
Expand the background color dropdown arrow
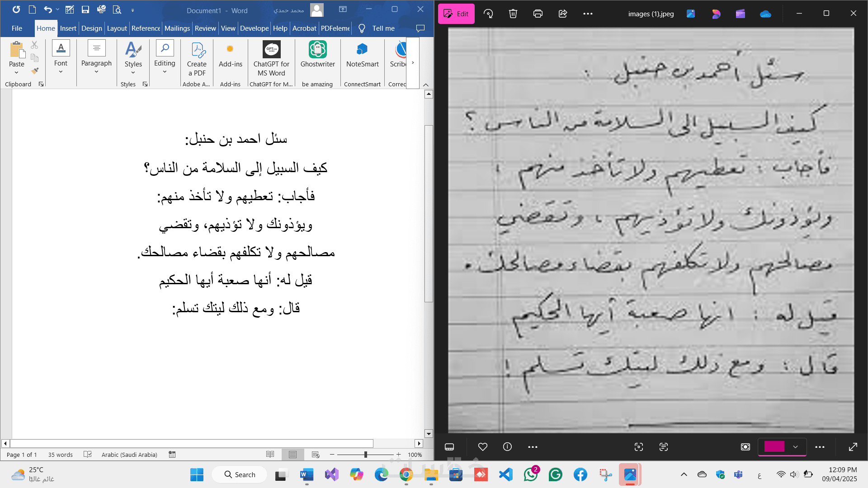pyautogui.click(x=795, y=447)
